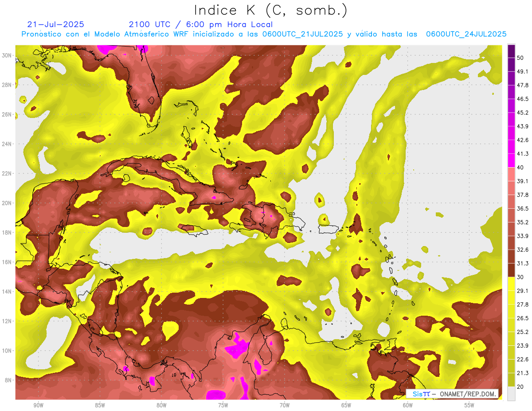532x411 pixels.
Task: Click the 26N latitude label
Action: (6, 114)
